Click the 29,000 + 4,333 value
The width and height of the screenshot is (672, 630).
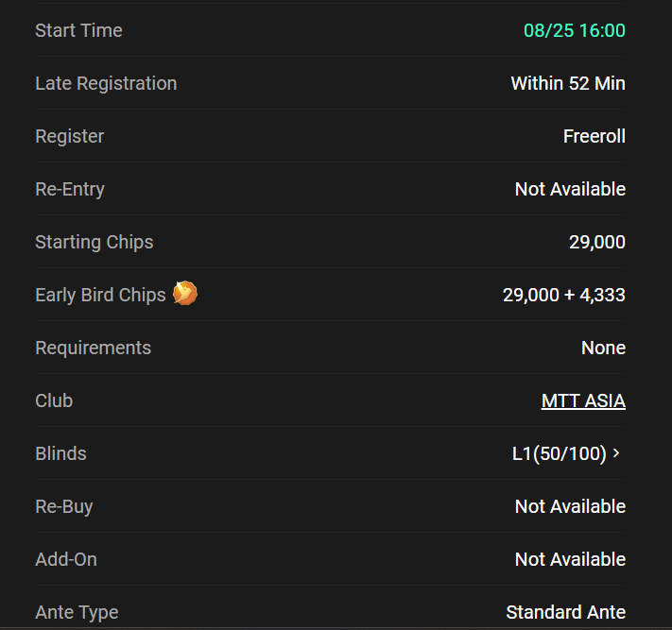click(x=564, y=295)
